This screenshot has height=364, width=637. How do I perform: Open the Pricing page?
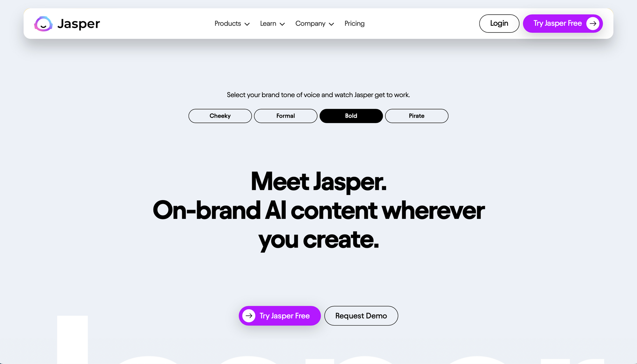[x=354, y=23]
